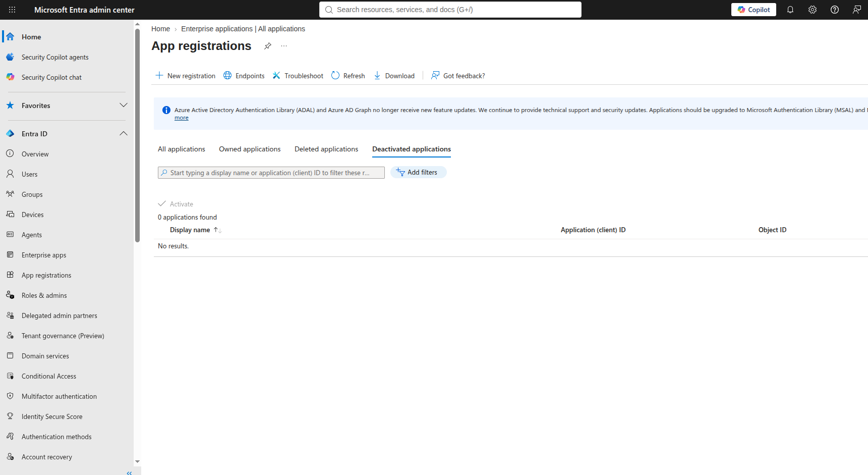Open Groups icon in sidebar

(x=10, y=194)
